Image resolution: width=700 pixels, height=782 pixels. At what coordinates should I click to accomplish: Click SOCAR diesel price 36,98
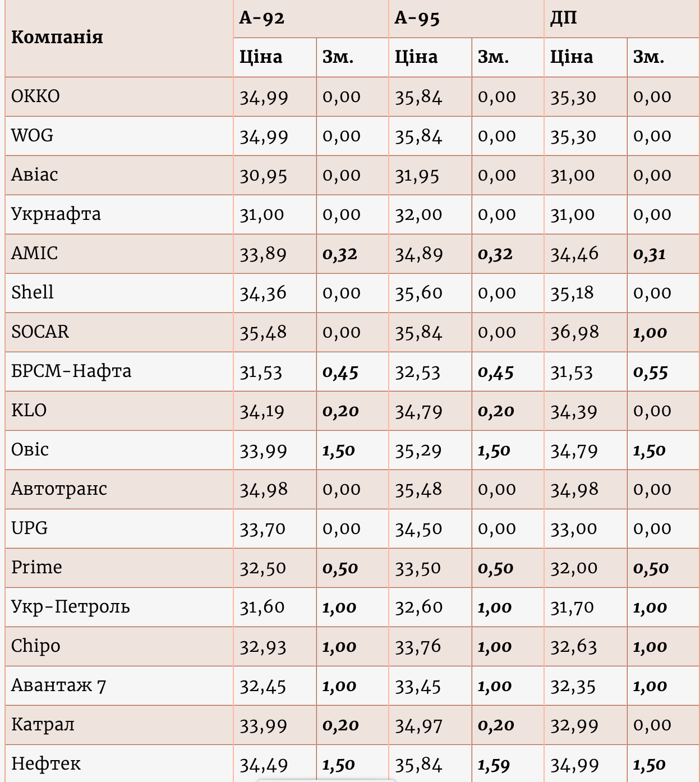(x=574, y=333)
